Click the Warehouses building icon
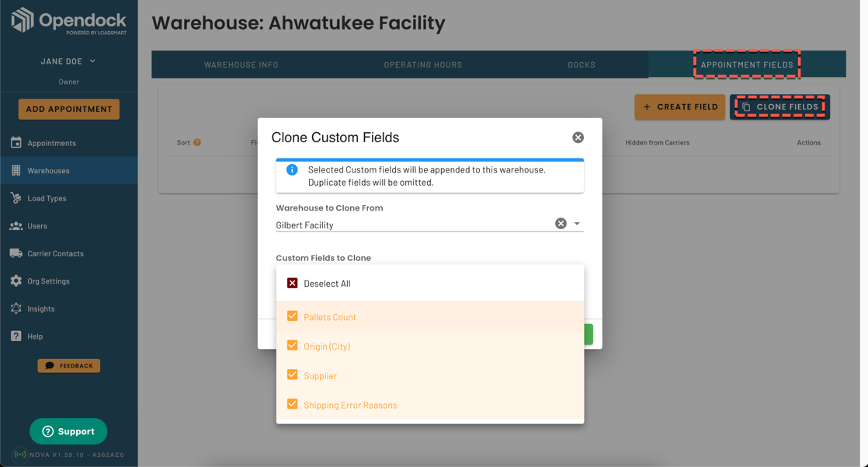Viewport: 868px width, 467px height. pos(16,170)
